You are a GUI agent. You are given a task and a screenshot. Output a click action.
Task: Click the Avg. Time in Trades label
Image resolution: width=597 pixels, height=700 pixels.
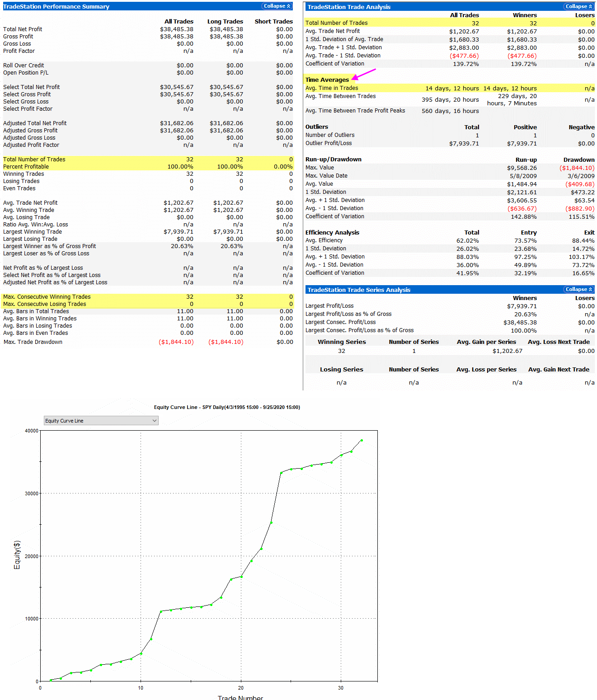(x=332, y=88)
